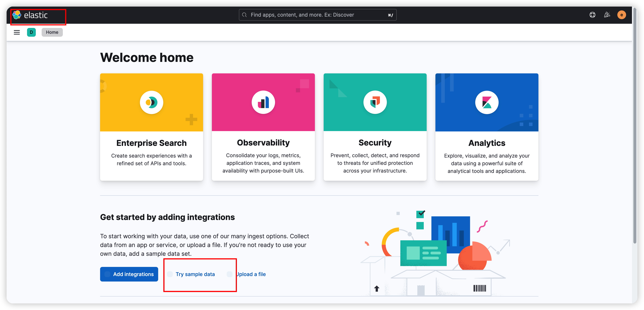Click the Home breadcrumb
Viewport: 644px width, 310px height.
click(52, 32)
